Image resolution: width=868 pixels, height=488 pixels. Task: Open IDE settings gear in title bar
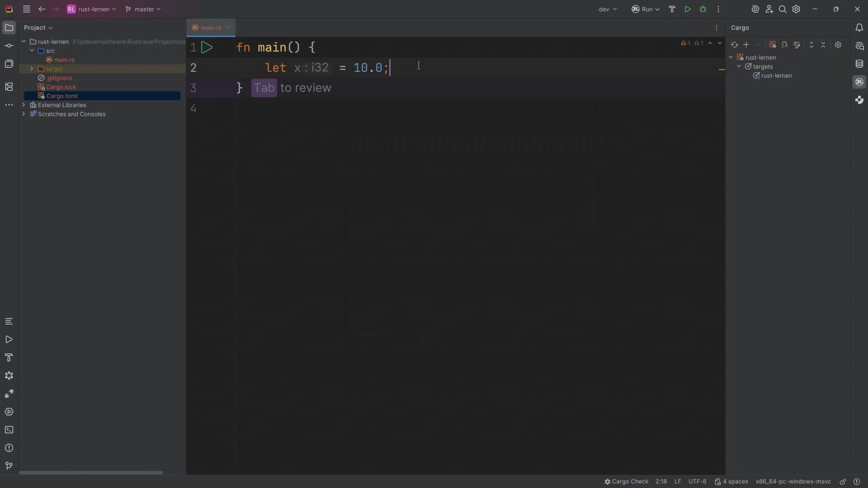tap(796, 9)
